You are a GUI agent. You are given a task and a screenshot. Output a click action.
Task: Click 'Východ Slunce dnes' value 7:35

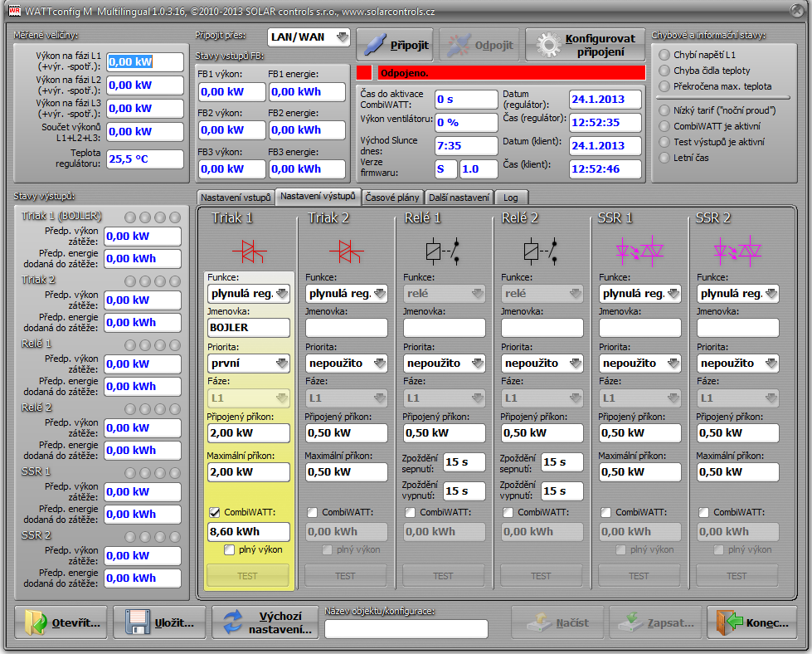[466, 145]
